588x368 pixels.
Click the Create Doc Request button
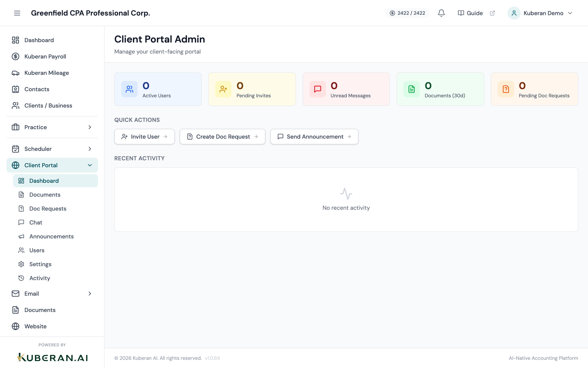pyautogui.click(x=222, y=137)
